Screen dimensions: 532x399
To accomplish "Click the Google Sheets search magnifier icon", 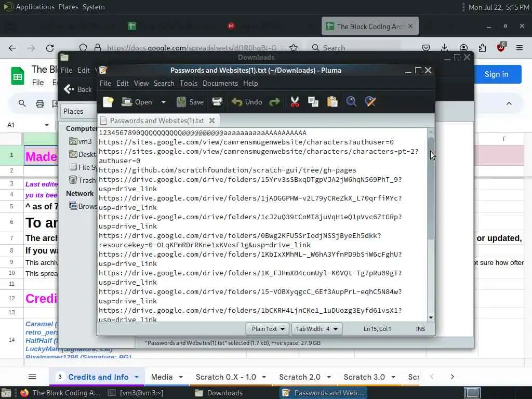I will [22, 103].
